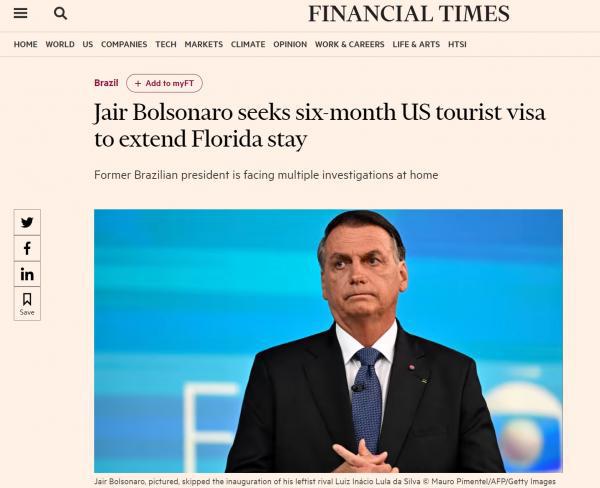Click the Financial Times logo
This screenshot has height=488, width=600.
pos(408,14)
